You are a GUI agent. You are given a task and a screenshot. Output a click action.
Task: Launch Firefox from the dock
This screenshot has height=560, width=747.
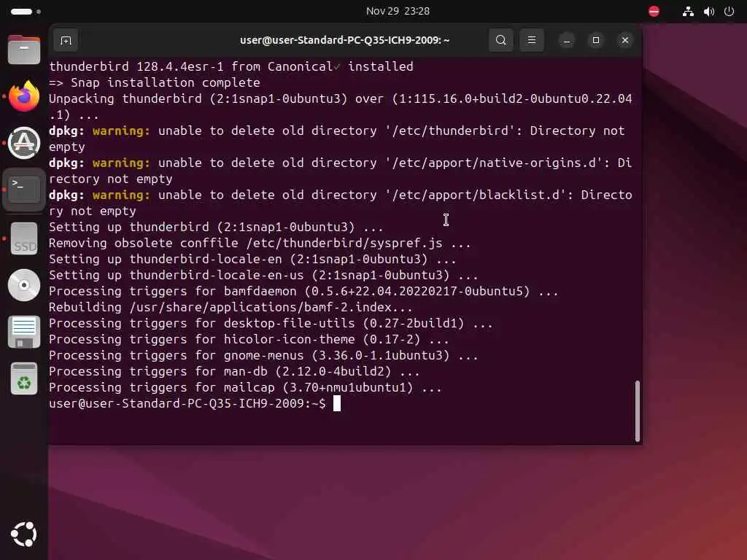pyautogui.click(x=24, y=96)
